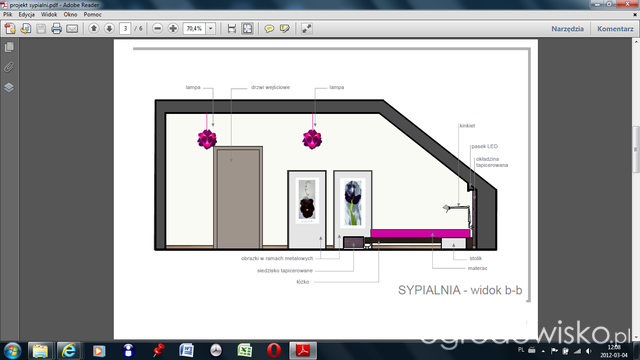The image size is (640, 360).
Task: Go to previous page arrow
Action: coord(94,29)
